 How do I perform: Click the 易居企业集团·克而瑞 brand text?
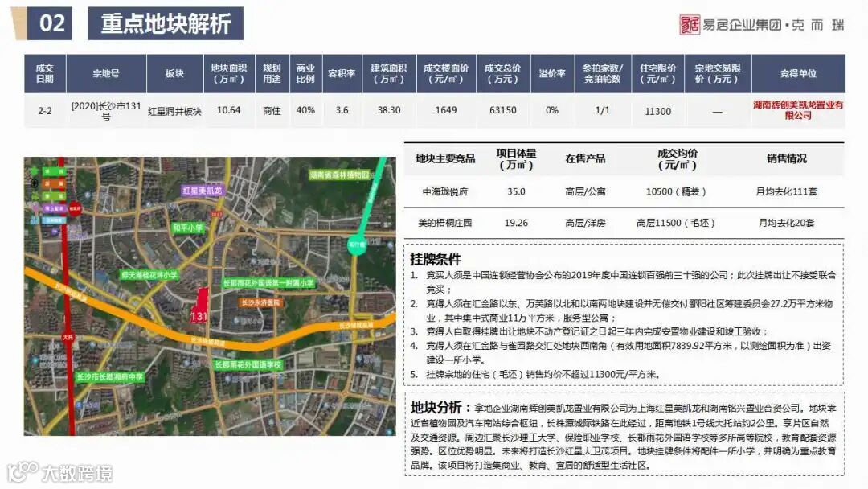(x=774, y=25)
